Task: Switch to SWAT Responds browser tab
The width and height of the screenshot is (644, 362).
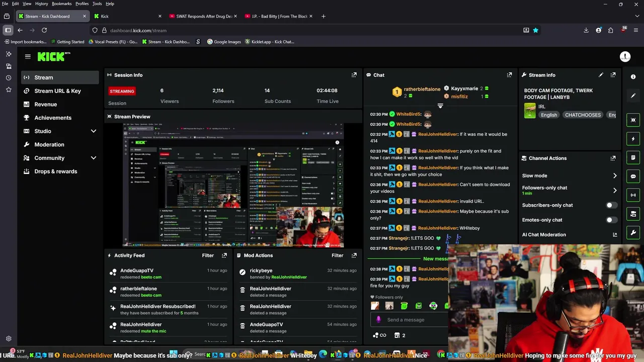Action: coord(202,16)
